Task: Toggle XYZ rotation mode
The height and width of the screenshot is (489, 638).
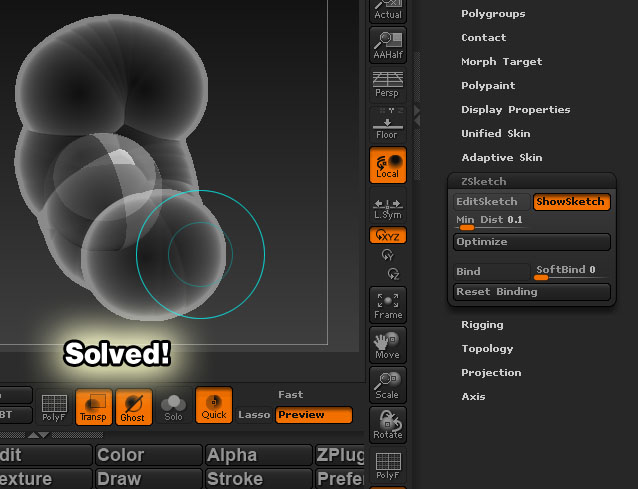Action: (388, 235)
